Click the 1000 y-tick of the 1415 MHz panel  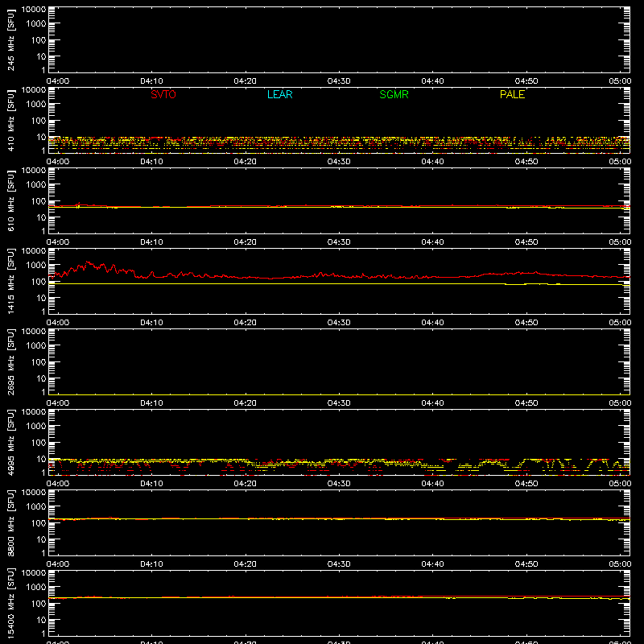(36, 266)
